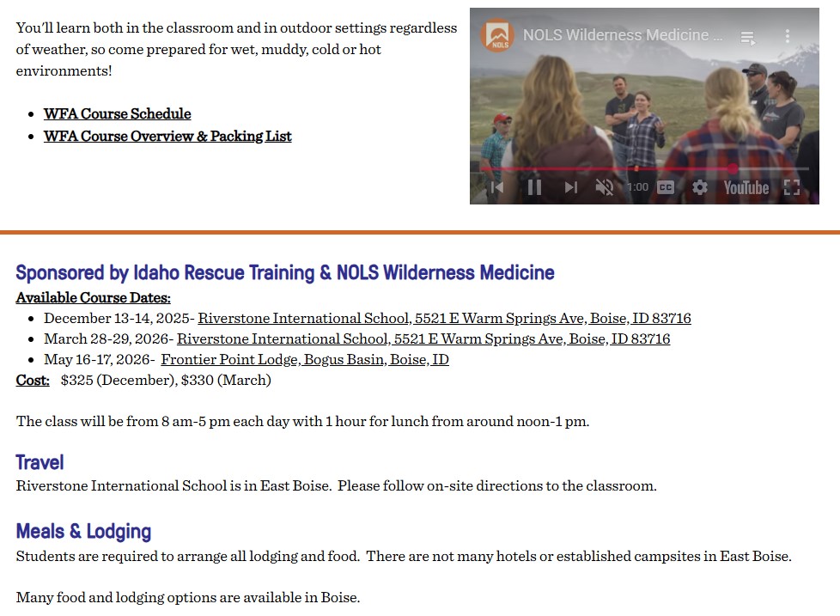Open NOLS Wilderness Medicine video title

tap(623, 35)
